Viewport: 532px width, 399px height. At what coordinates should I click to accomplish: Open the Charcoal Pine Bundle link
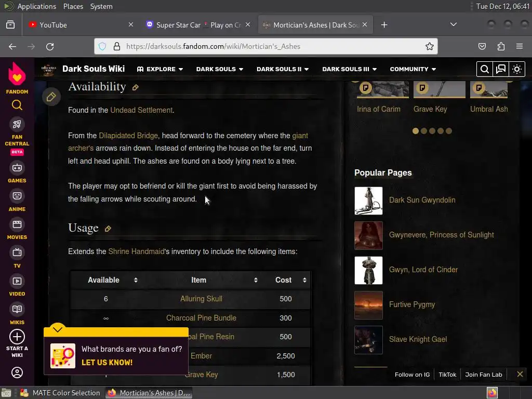pyautogui.click(x=201, y=318)
